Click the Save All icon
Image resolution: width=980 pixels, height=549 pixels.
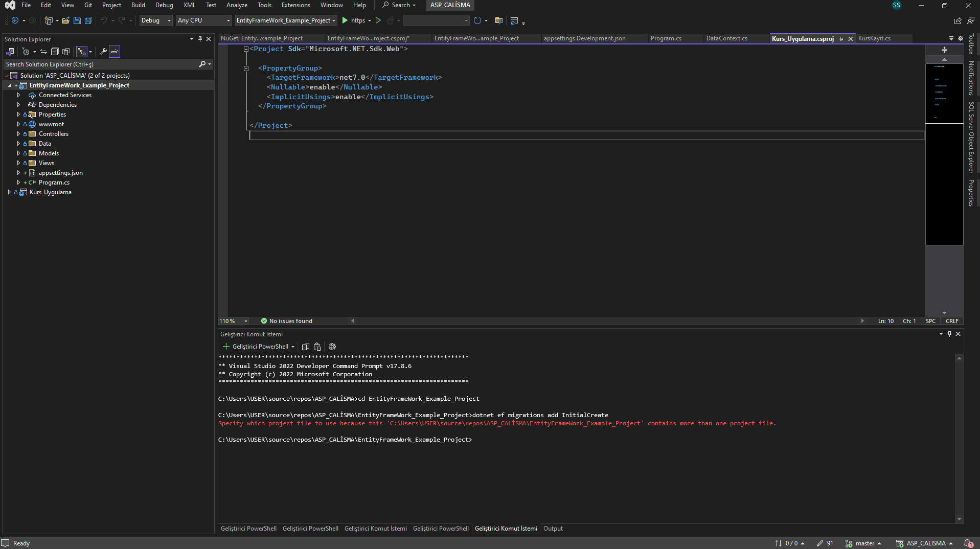[88, 20]
